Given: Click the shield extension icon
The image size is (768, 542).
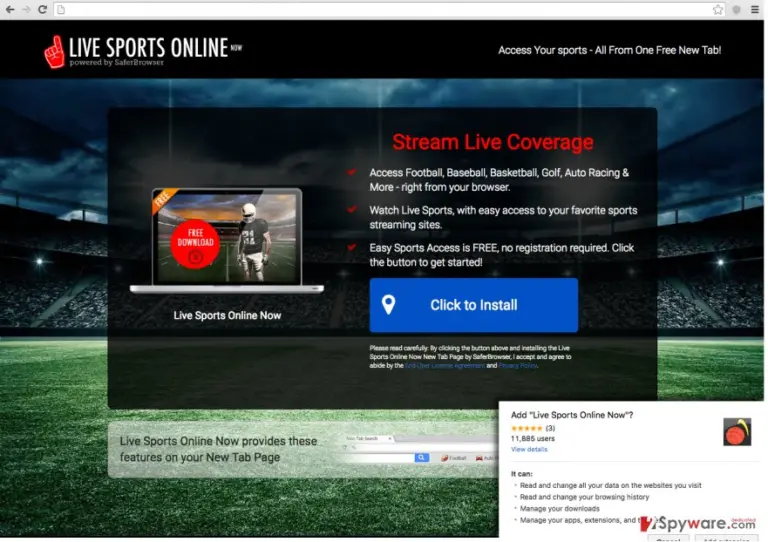Looking at the screenshot, I should (736, 9).
